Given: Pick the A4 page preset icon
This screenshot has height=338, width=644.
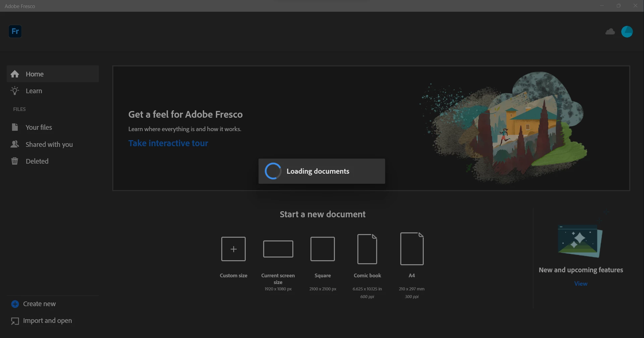Looking at the screenshot, I should 412,249.
